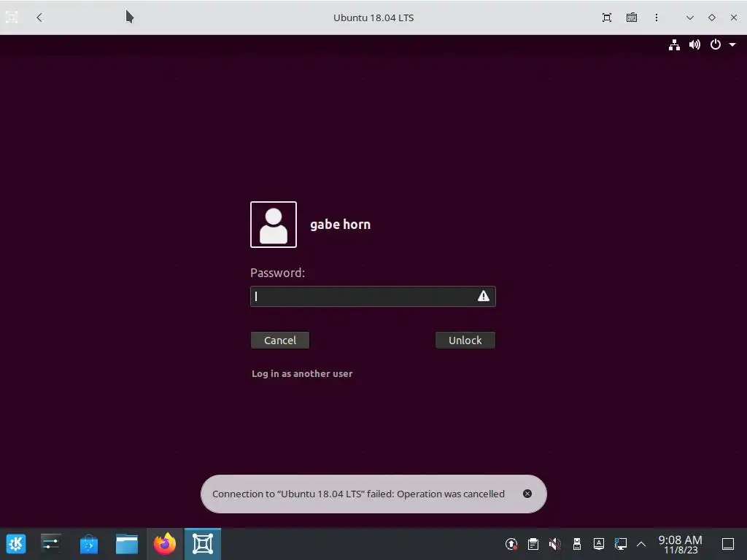The image size is (747, 560).
Task: Click the Cancel button
Action: click(280, 340)
